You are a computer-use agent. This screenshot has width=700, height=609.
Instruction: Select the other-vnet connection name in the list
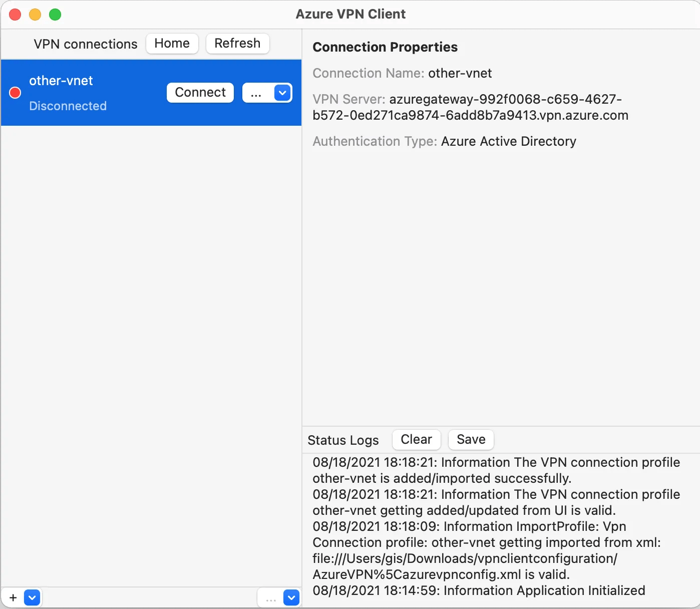tap(61, 81)
